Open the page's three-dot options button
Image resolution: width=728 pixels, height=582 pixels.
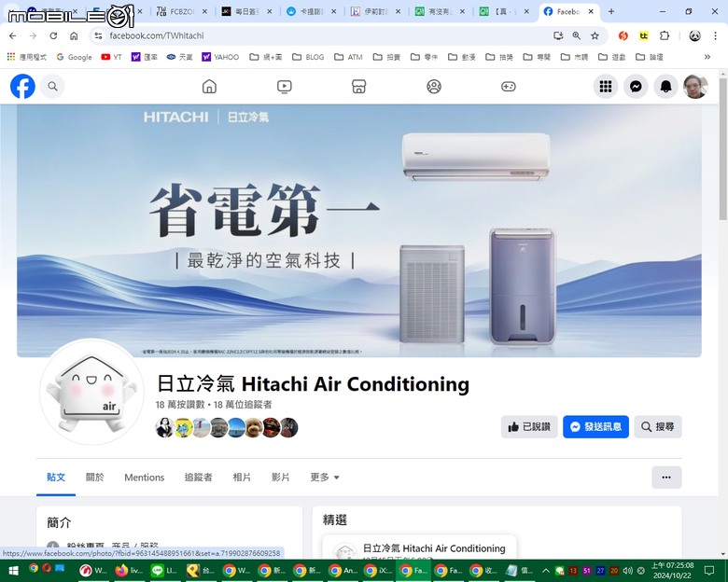coord(666,478)
